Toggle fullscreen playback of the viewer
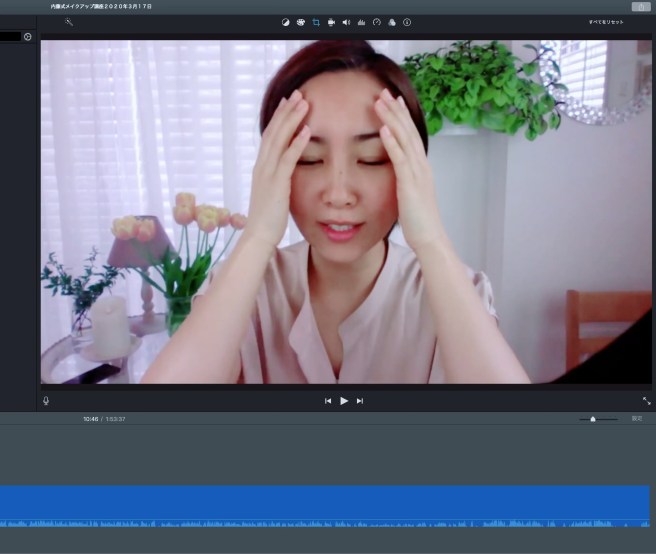Viewport: 656px width, 554px height. pos(646,401)
